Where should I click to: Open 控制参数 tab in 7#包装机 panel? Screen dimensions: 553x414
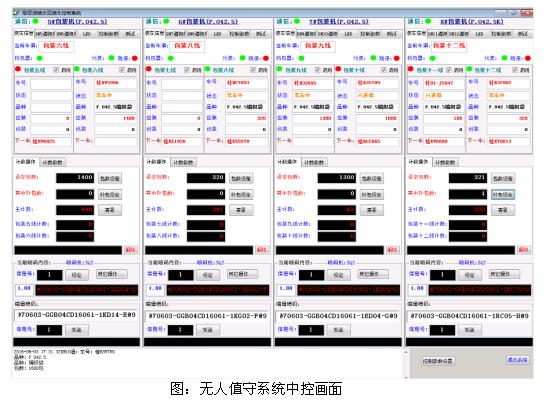coord(370,34)
